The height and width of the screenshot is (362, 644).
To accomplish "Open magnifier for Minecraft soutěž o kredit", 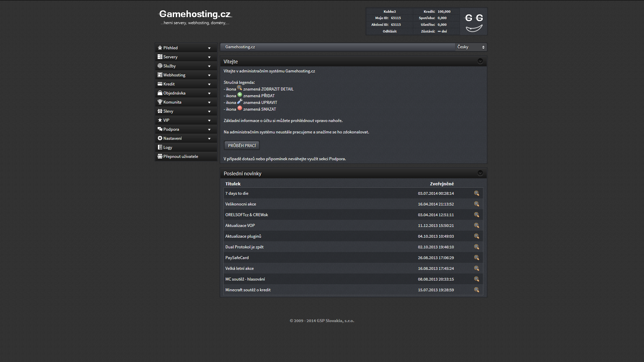I will pos(477,290).
